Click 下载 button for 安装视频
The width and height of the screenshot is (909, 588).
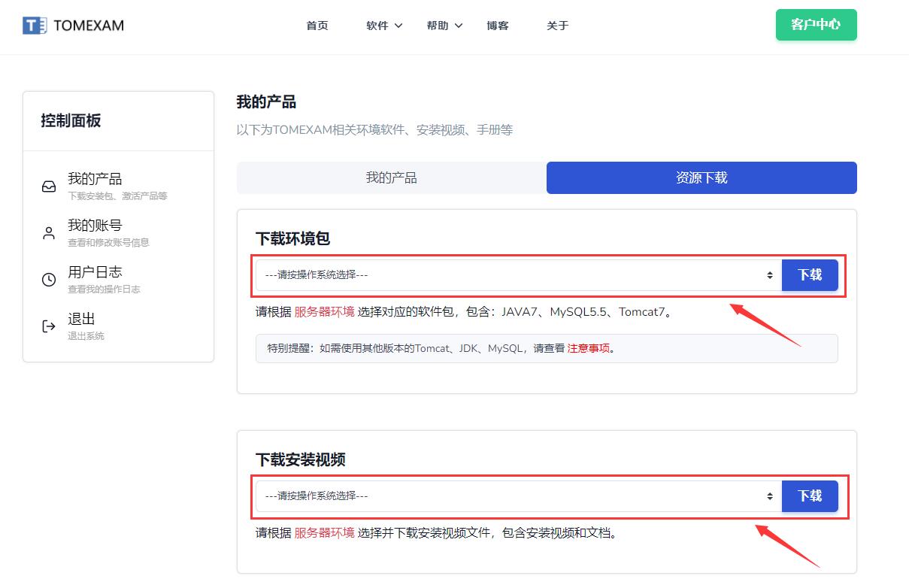click(810, 496)
